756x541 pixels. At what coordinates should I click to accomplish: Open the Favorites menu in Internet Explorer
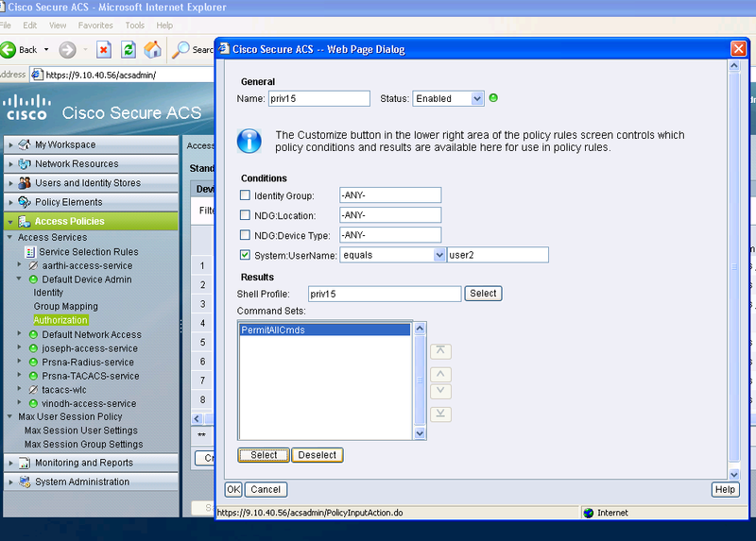click(95, 25)
